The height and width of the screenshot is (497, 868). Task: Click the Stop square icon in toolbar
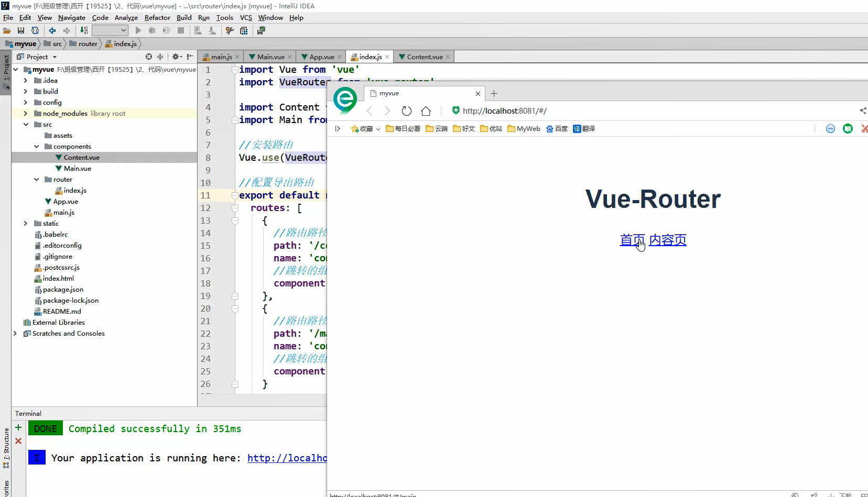181,31
